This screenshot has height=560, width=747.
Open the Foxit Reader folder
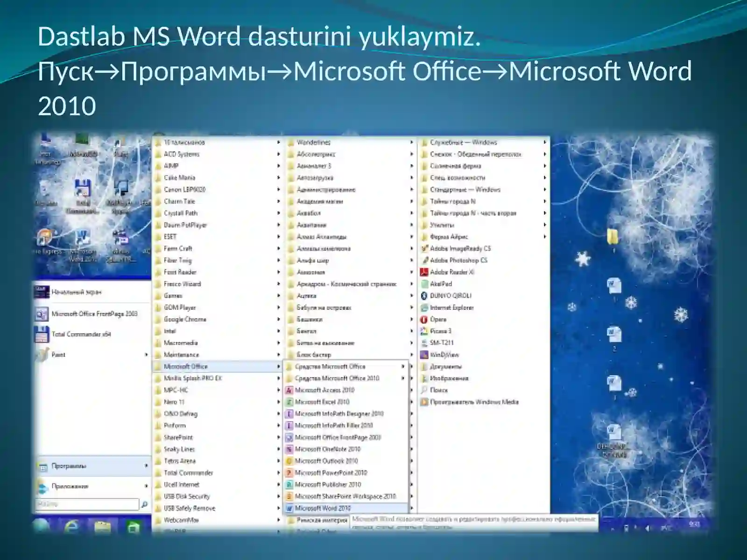pyautogui.click(x=218, y=272)
